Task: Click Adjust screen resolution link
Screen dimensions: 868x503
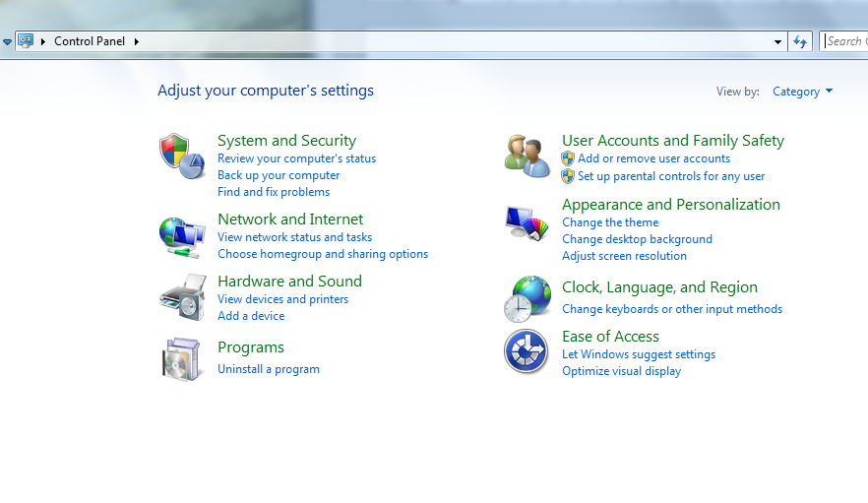Action: [624, 256]
